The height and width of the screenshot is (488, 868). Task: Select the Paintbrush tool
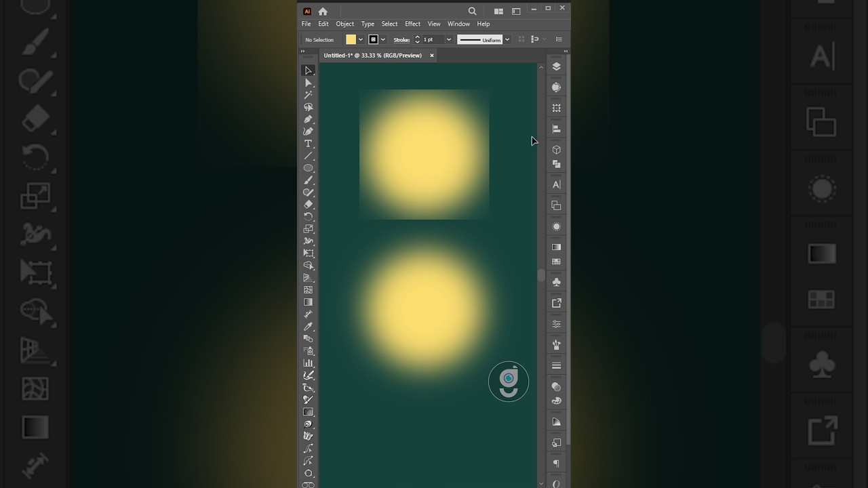coord(308,180)
